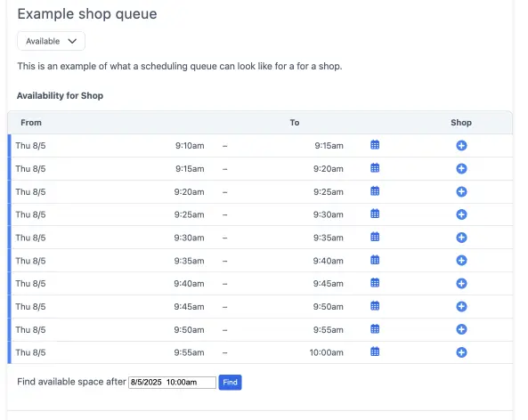This screenshot has height=420, width=528.
Task: Click the Shop column header
Action: [461, 123]
